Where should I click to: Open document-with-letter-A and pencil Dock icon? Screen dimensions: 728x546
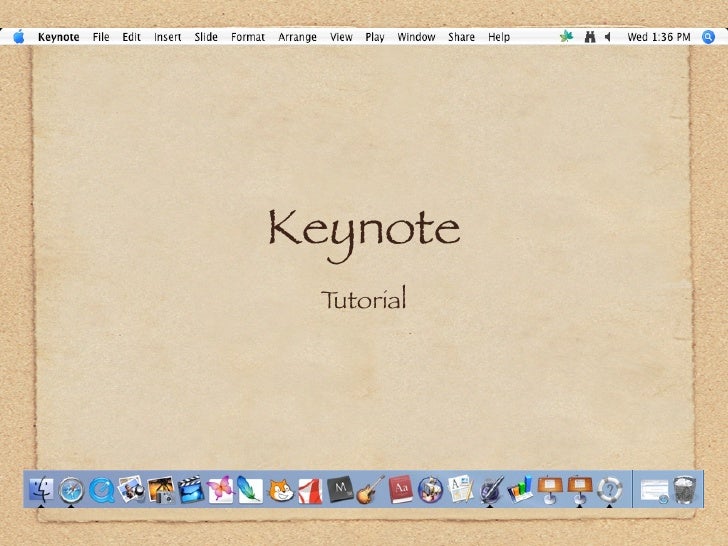tap(461, 489)
